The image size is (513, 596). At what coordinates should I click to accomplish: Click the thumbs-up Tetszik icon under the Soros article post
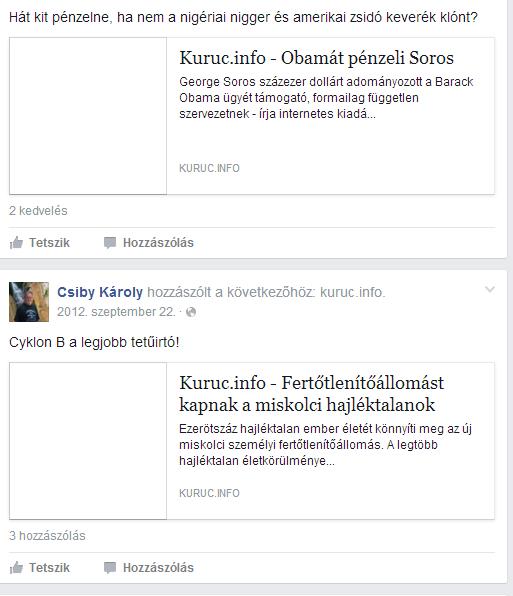click(16, 242)
